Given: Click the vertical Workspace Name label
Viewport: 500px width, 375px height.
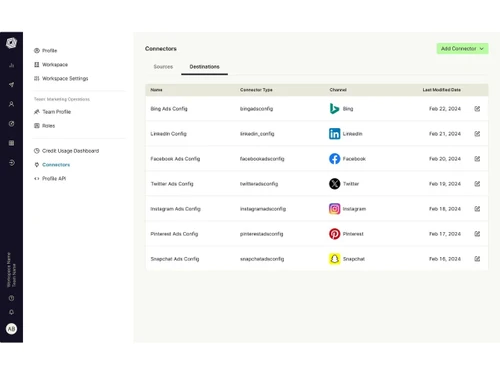Looking at the screenshot, I should 9,270.
